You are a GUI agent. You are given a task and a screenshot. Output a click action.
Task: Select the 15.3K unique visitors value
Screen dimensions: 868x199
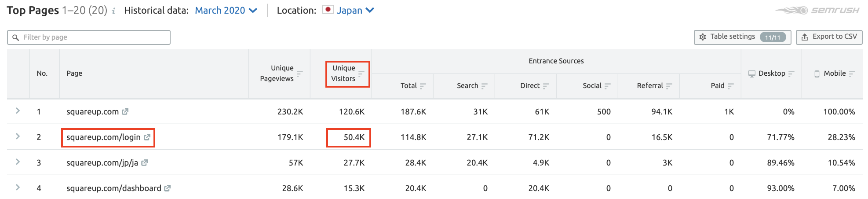[354, 188]
